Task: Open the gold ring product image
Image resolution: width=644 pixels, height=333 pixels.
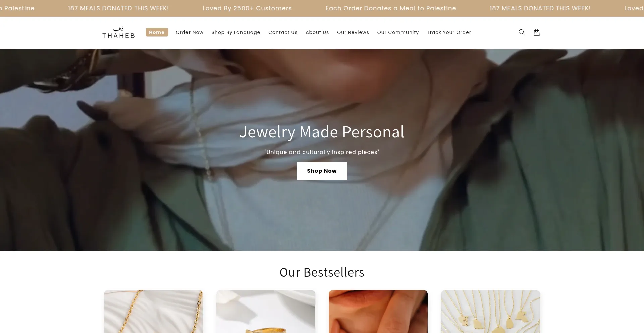Action: point(266,312)
